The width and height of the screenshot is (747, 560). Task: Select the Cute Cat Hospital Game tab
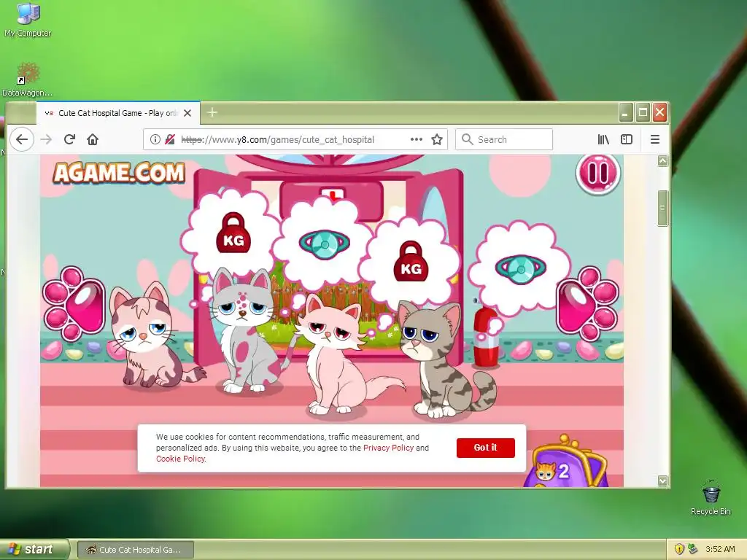118,113
